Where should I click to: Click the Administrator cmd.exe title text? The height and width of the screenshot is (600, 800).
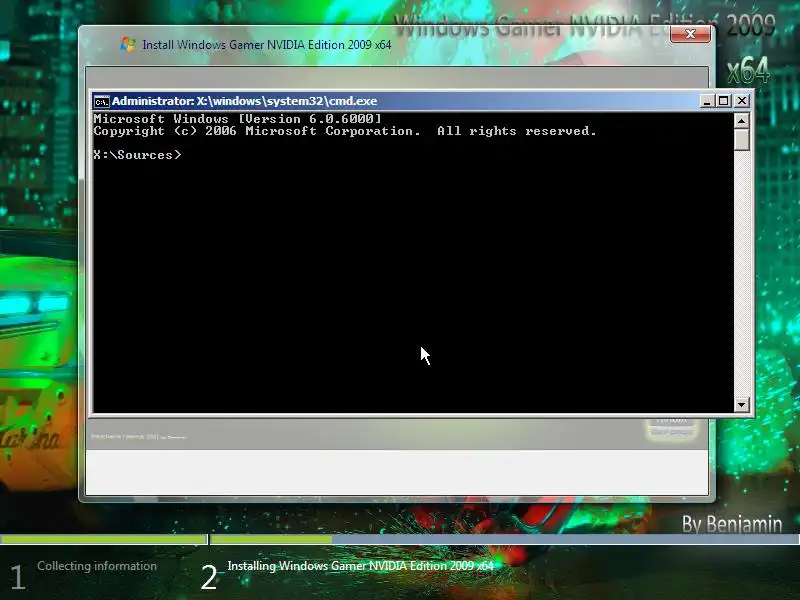tap(244, 101)
